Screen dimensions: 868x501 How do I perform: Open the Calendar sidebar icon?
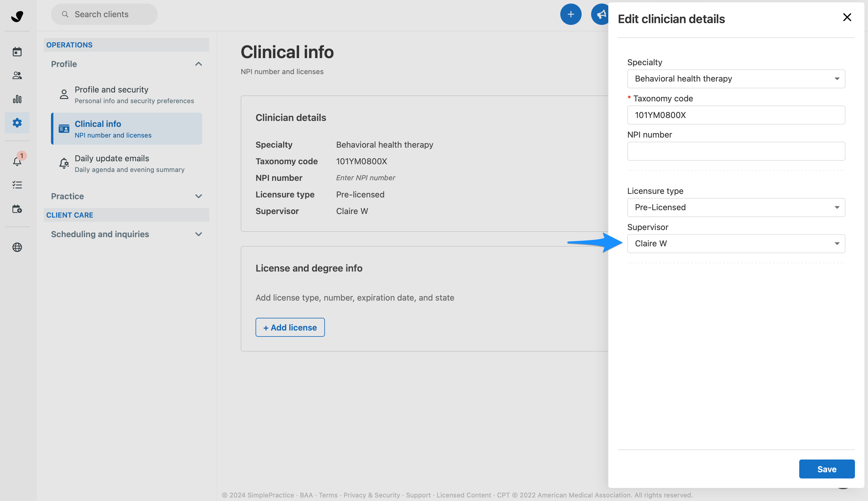coord(17,52)
